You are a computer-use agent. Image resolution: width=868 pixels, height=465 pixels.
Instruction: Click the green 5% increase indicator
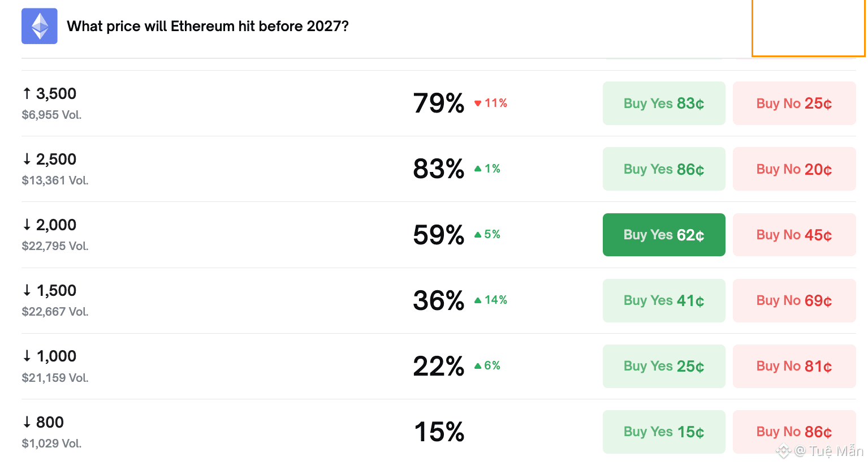point(487,234)
